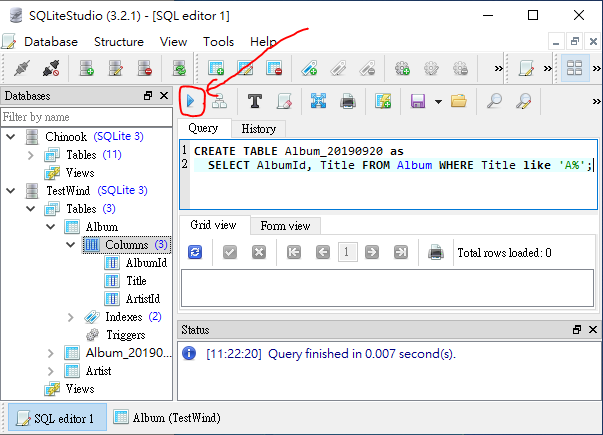Create an index icon
Screen dimensions: 603x435
click(309, 69)
